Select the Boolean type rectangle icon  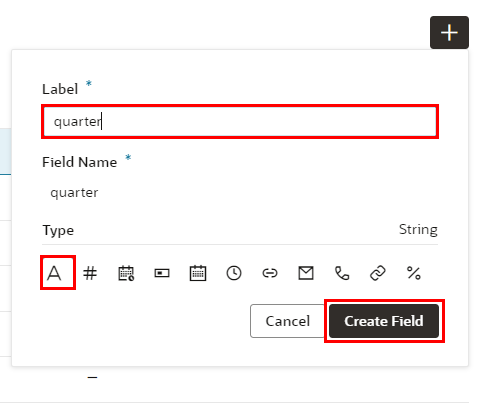pyautogui.click(x=162, y=273)
